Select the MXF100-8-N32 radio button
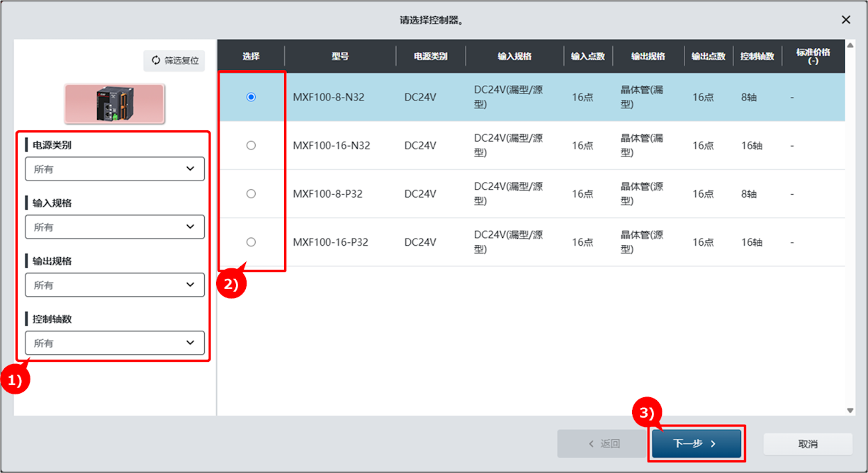This screenshot has height=473, width=868. pyautogui.click(x=251, y=97)
